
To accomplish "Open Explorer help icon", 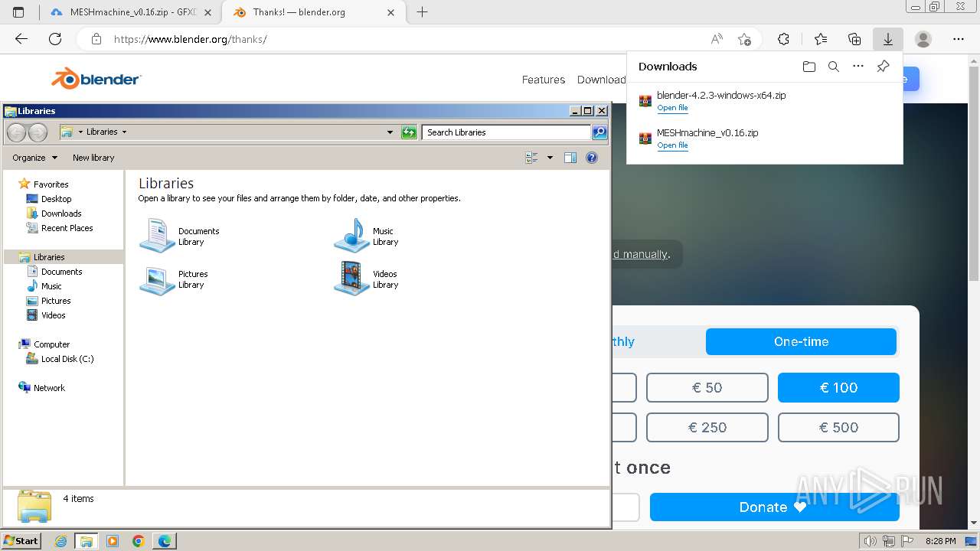I will [591, 158].
